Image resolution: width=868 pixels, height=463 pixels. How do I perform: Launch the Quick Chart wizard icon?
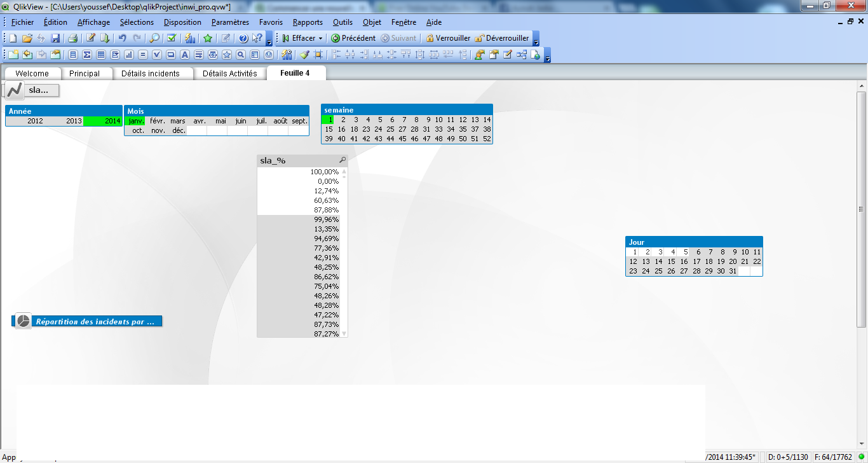(x=190, y=38)
